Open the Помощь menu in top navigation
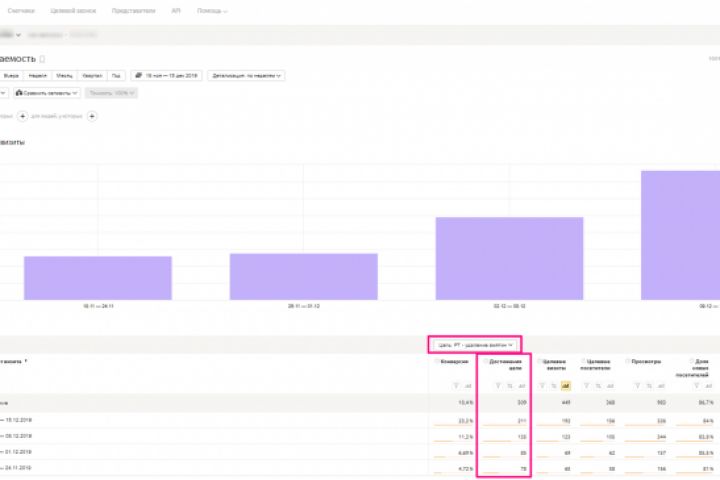Viewport: 720px width, 480px height. tap(212, 11)
